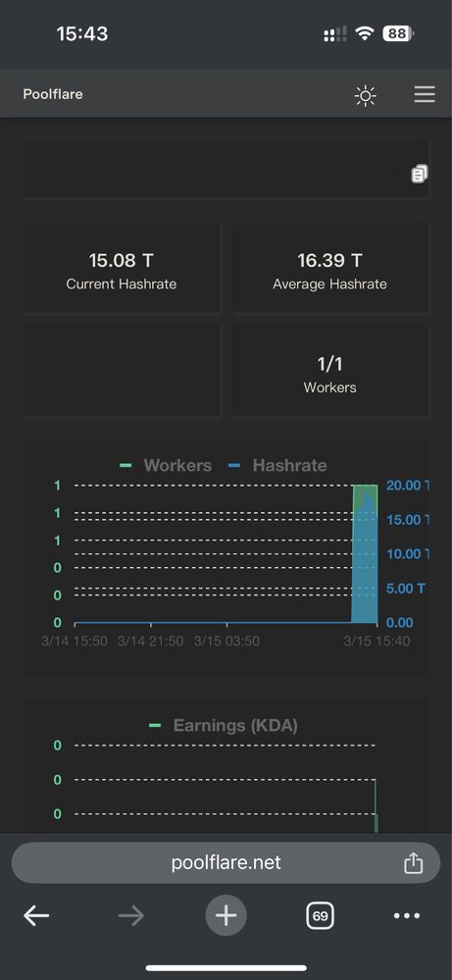This screenshot has width=452, height=980.
Task: Tap the share icon in the address bar
Action: pos(414,863)
